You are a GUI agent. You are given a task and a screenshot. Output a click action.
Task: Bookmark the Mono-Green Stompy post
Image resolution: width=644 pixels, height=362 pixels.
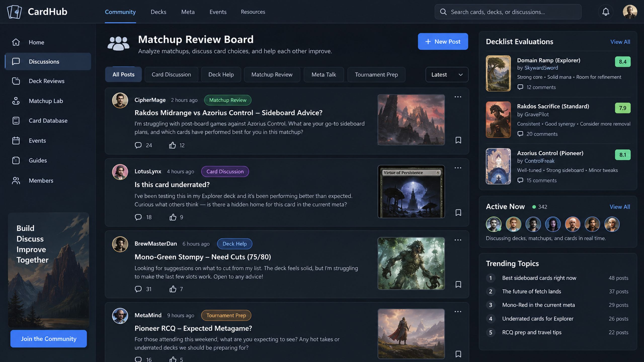point(458,284)
